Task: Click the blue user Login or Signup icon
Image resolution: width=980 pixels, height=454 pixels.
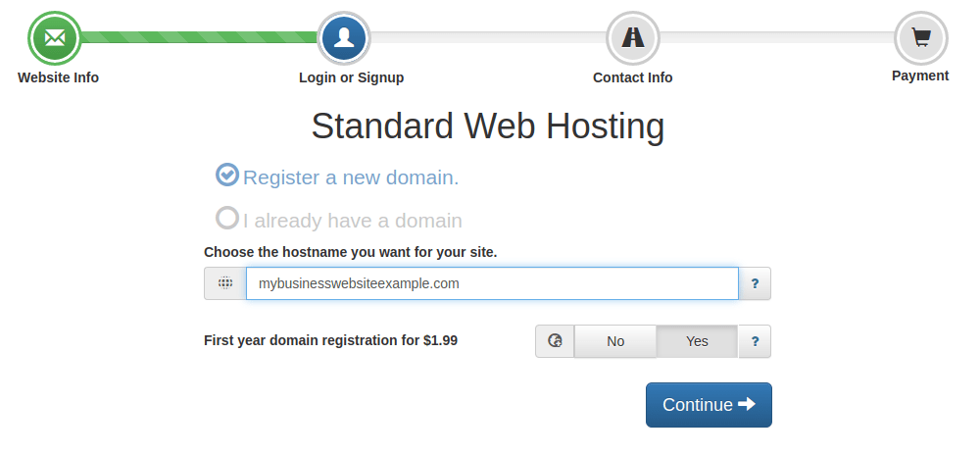Action: (344, 37)
